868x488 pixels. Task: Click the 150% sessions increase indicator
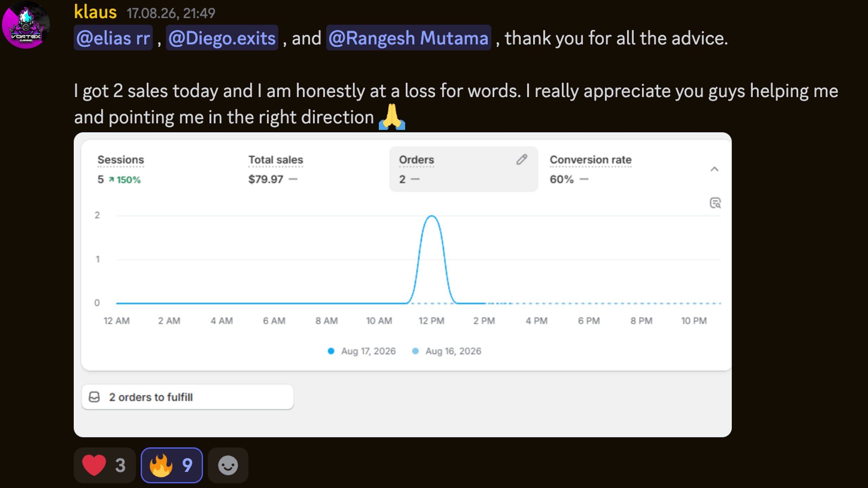(x=124, y=180)
